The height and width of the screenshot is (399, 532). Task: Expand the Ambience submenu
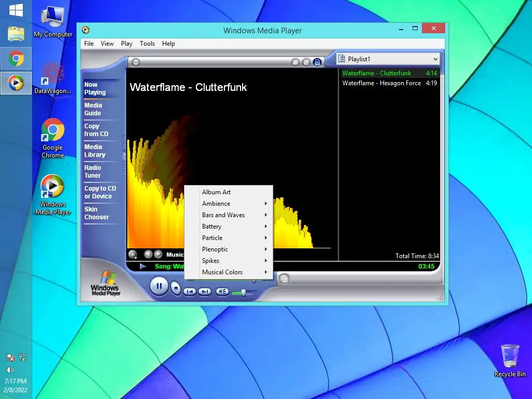click(x=229, y=204)
